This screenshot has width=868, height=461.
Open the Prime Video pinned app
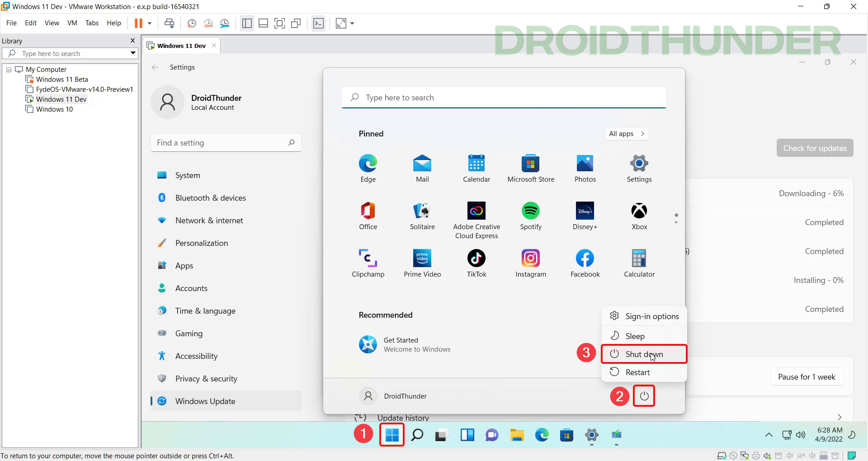click(422, 263)
